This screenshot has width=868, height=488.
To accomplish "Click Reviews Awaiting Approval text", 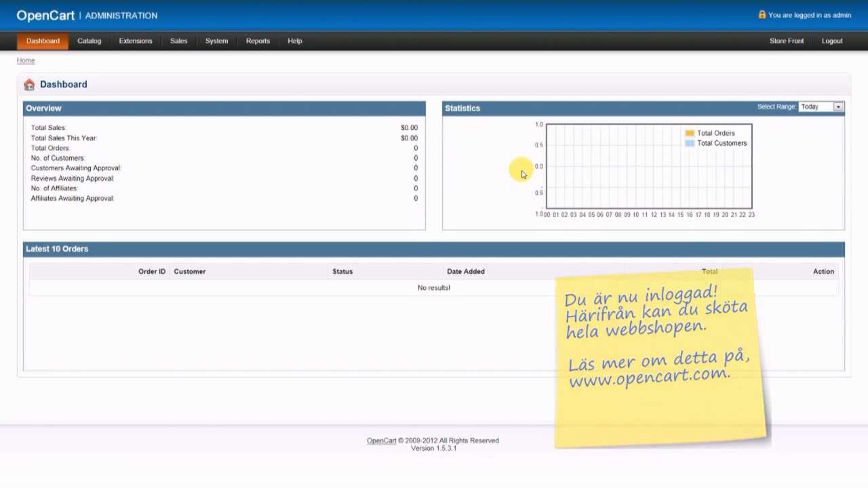I will pos(73,178).
